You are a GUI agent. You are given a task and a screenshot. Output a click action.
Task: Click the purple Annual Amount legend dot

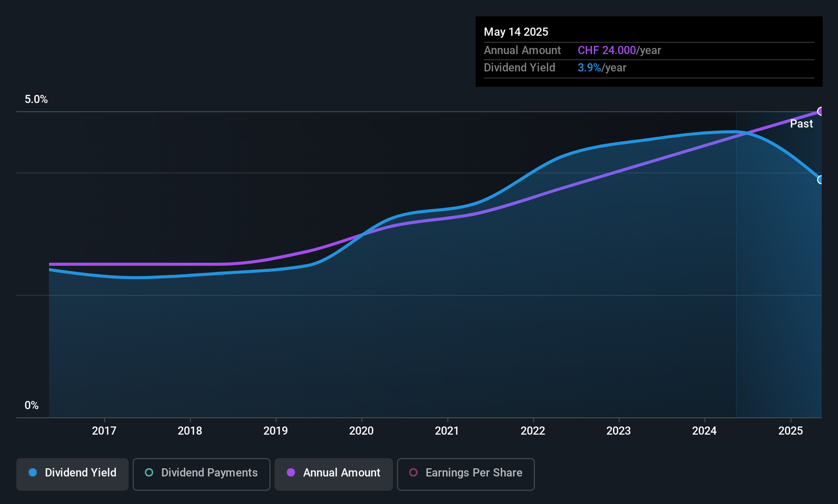click(x=291, y=472)
